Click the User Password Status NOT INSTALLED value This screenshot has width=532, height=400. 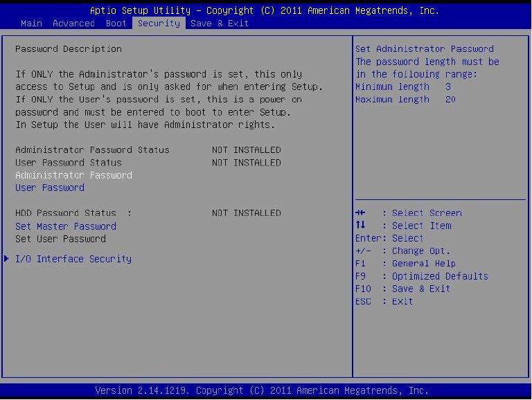(246, 163)
